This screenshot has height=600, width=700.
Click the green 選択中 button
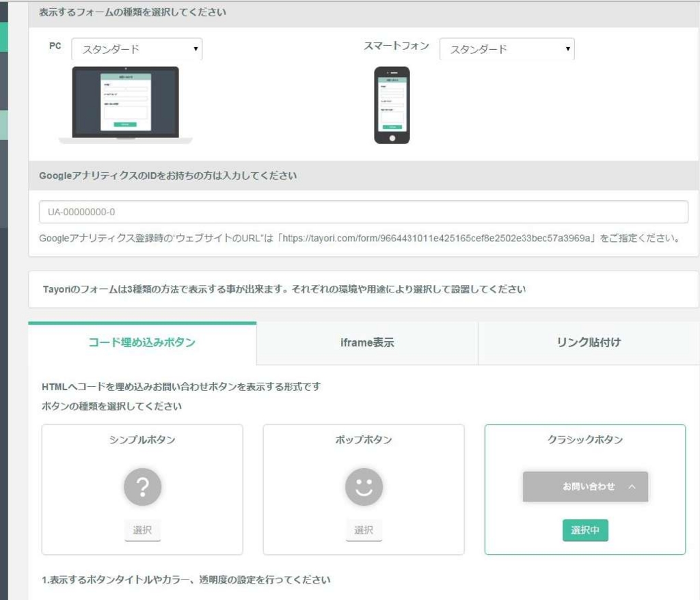click(585, 530)
